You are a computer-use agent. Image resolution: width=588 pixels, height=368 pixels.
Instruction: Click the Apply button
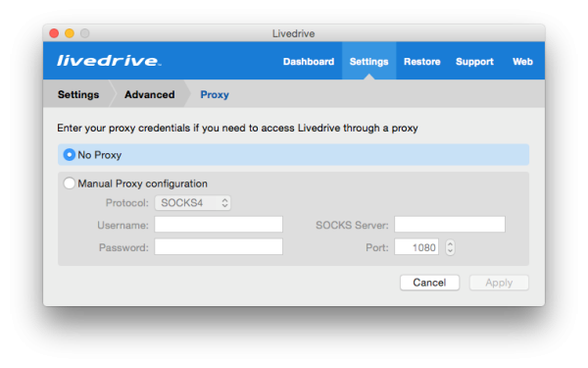499,283
